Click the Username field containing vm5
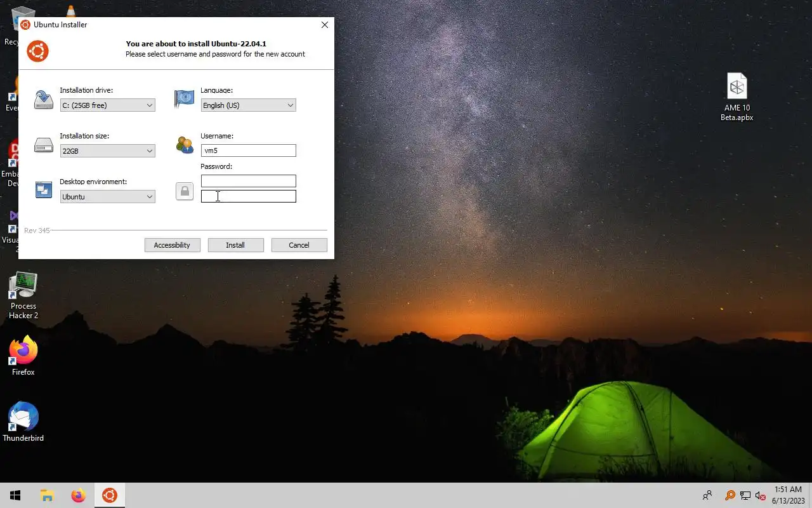This screenshot has width=812, height=508. pyautogui.click(x=248, y=150)
